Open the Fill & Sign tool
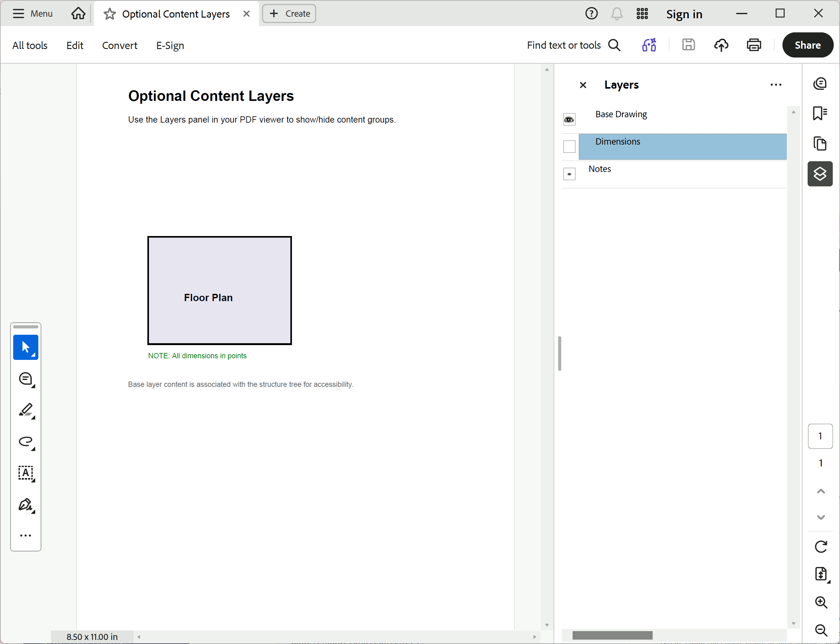 tap(25, 505)
